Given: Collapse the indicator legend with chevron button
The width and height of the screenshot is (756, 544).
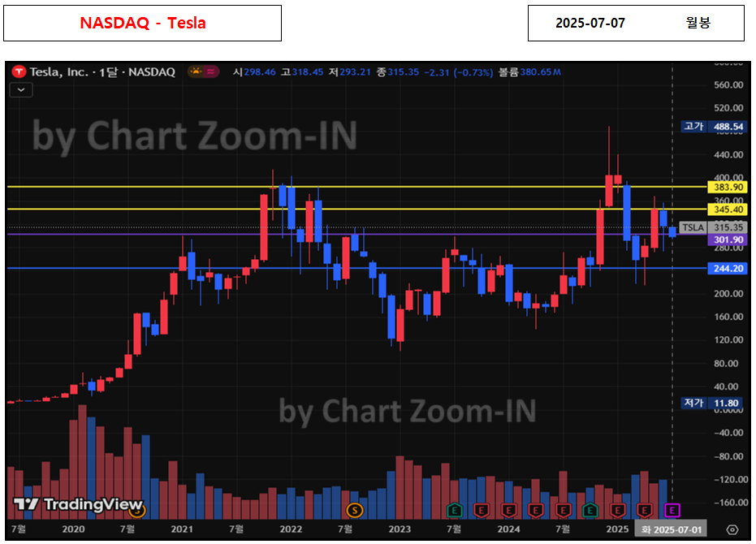Looking at the screenshot, I should (21, 89).
